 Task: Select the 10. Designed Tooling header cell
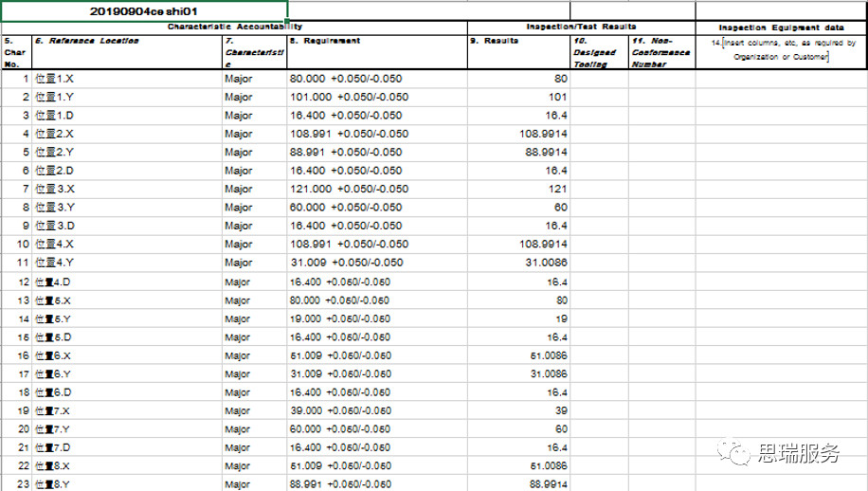click(x=599, y=53)
